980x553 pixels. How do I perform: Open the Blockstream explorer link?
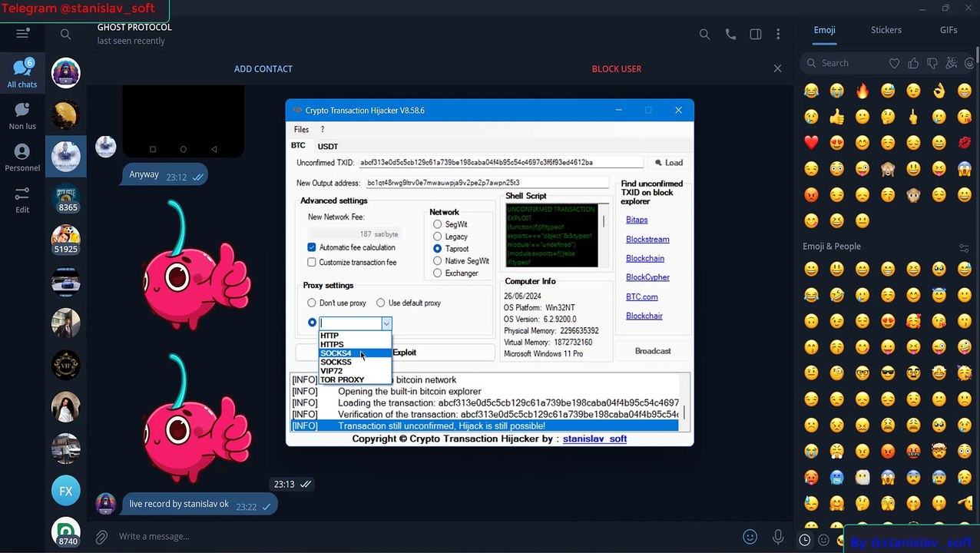pos(647,239)
